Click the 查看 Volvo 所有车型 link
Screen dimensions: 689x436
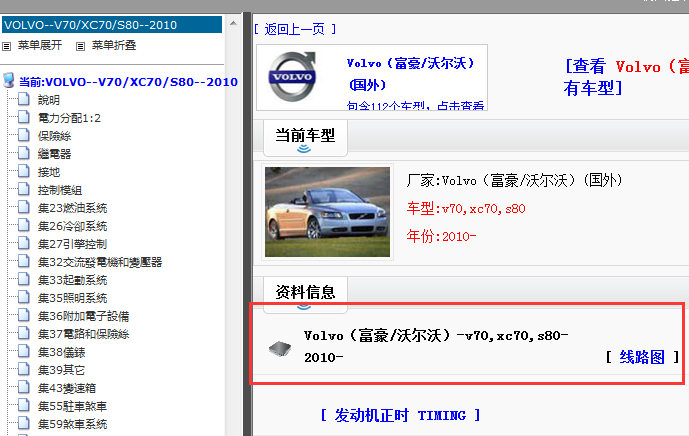point(626,77)
